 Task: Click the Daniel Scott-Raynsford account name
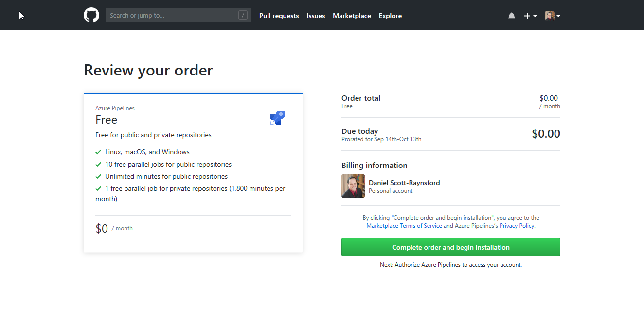404,183
